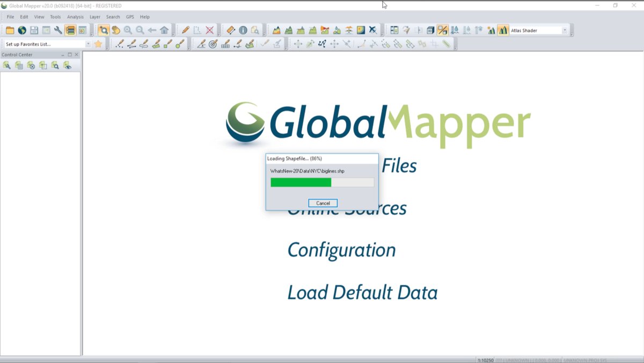Select the Measure ruler tool
644x363 pixels.
point(231,31)
